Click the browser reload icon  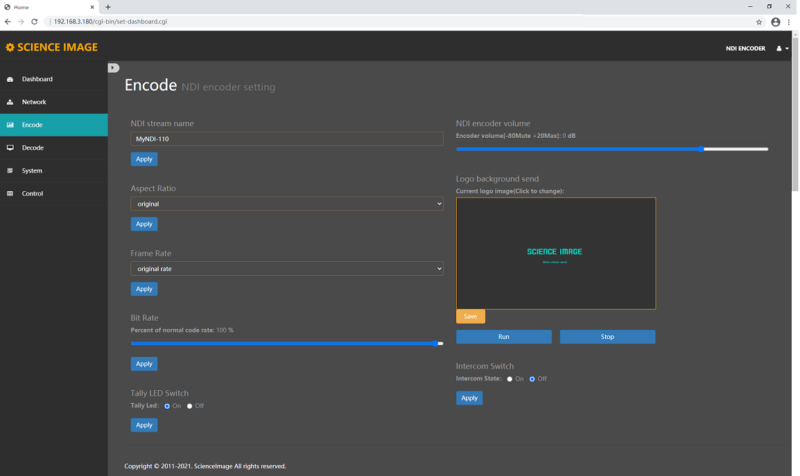click(x=36, y=21)
